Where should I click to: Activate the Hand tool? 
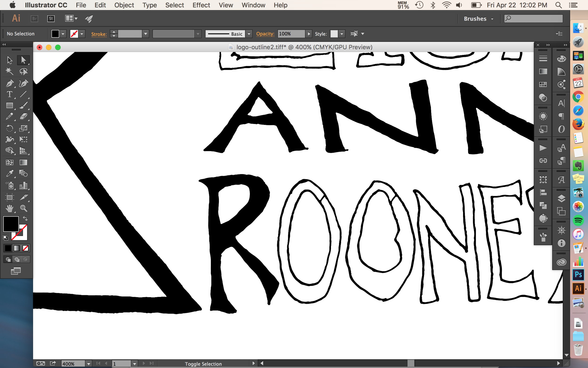[9, 208]
